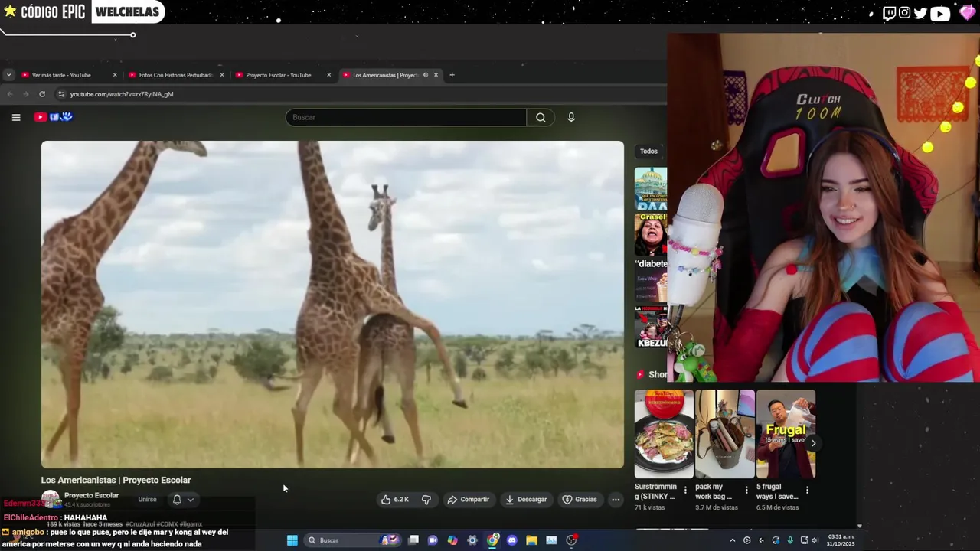Open the clock showing 03:51 a. m.
The width and height of the screenshot is (980, 551).
coord(839,540)
